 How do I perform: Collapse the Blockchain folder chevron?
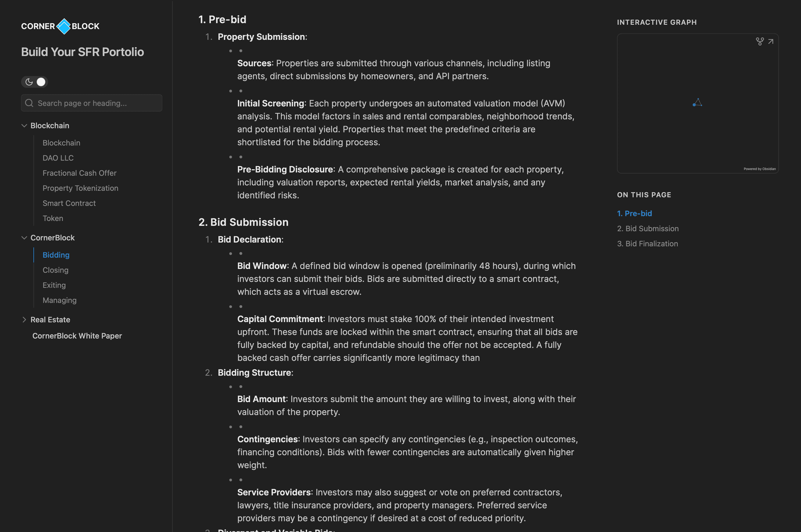pyautogui.click(x=24, y=125)
